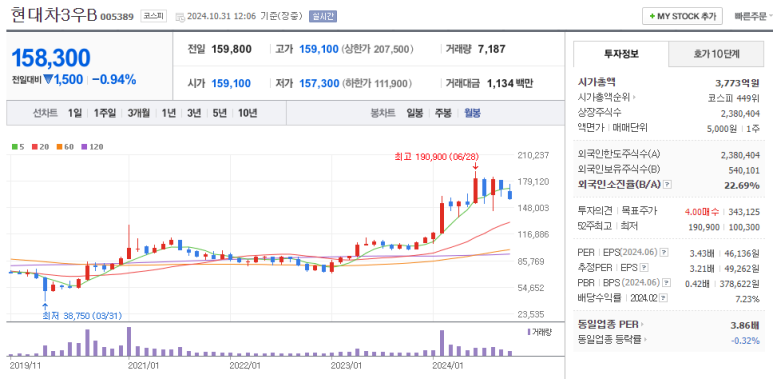Click the 거래량 value 7,187

(492, 49)
